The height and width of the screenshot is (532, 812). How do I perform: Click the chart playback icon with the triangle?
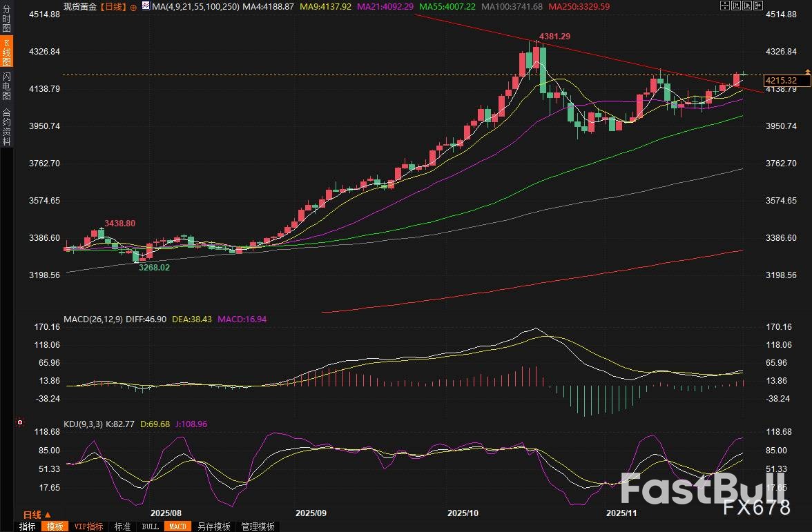coord(748,6)
